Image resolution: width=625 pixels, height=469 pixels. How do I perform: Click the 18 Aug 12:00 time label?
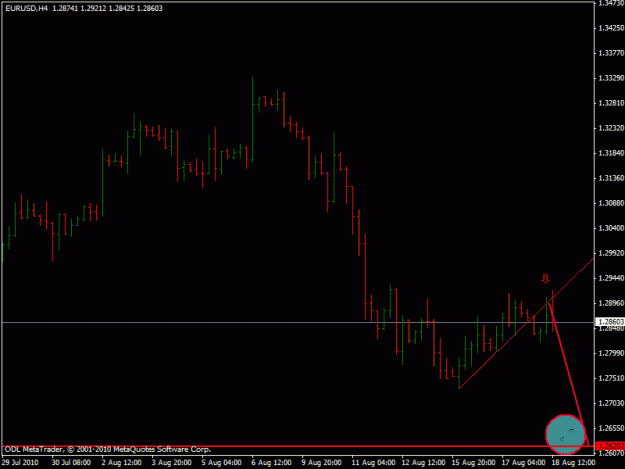[x=573, y=463]
